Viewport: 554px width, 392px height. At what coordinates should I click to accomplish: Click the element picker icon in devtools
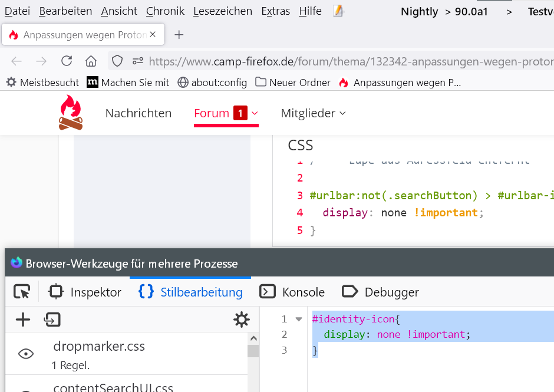click(22, 292)
